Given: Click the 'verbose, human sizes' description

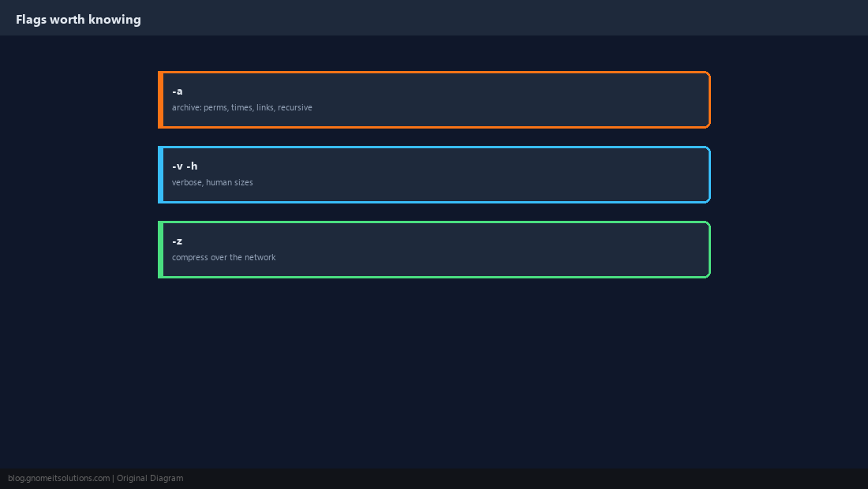Looking at the screenshot, I should (x=212, y=182).
